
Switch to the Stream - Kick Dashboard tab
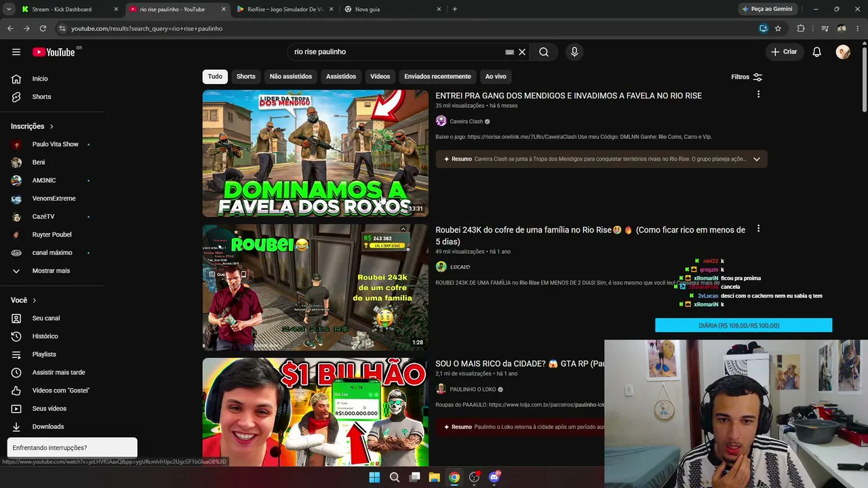70,9
